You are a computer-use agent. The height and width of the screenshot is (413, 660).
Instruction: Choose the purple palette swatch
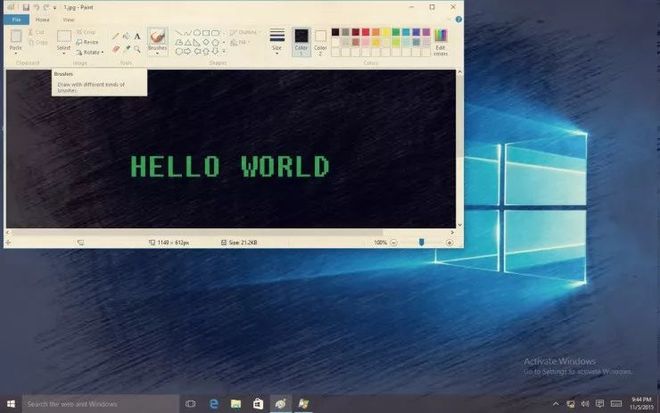426,32
